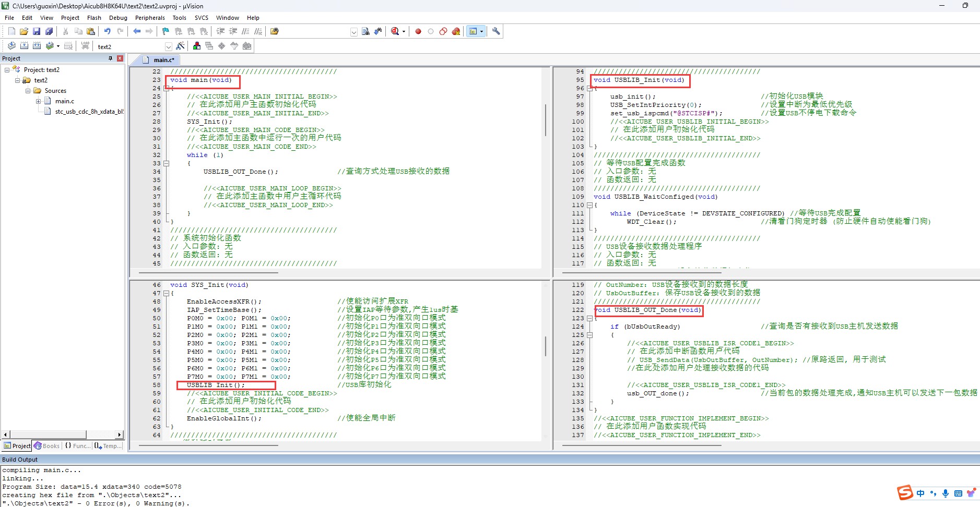The width and height of the screenshot is (980, 507).
Task: Paste from clipboard using the toolbar icon
Action: pyautogui.click(x=91, y=31)
